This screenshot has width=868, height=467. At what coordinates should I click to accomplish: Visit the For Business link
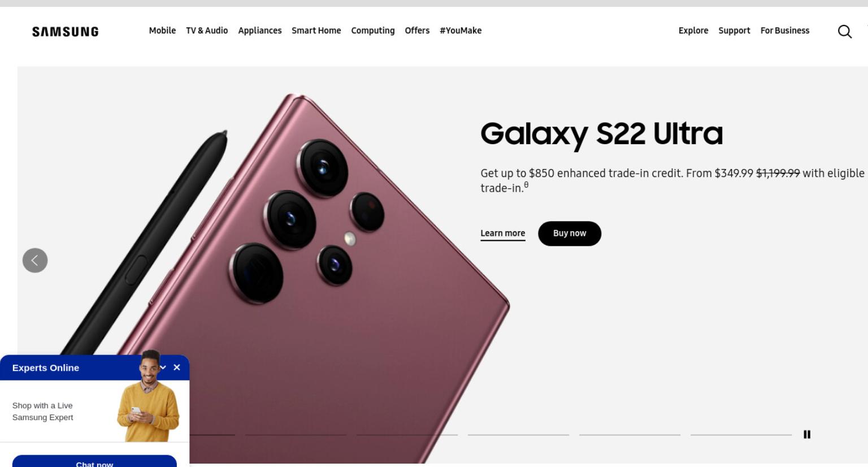[785, 31]
